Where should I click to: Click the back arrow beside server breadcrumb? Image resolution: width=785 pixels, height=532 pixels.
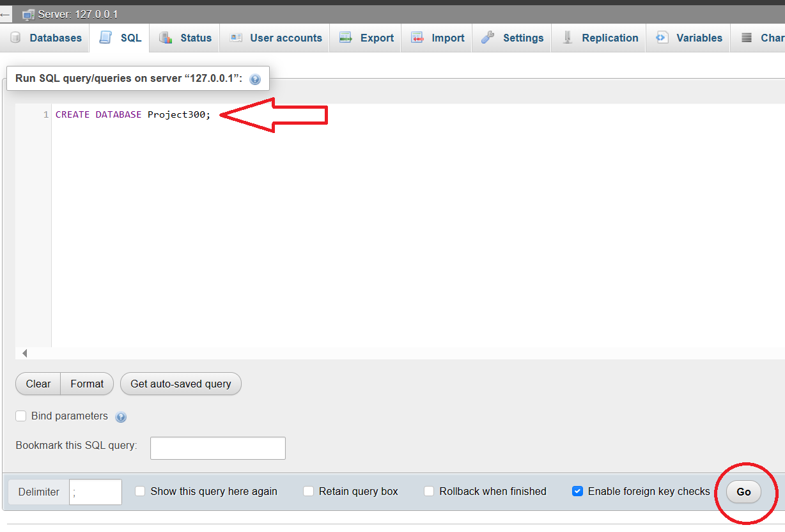(5, 15)
